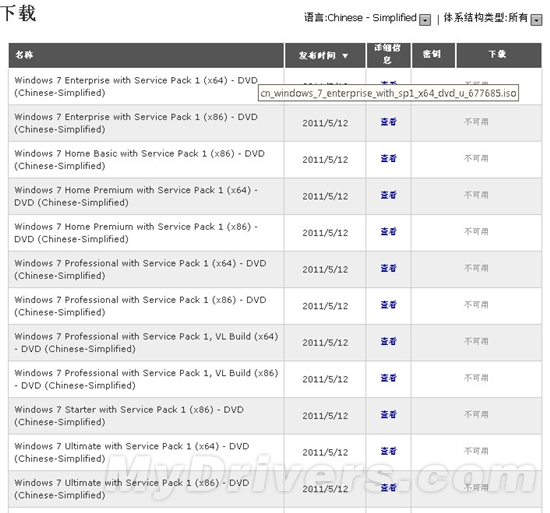This screenshot has height=513, width=550.
Task: Click 不可用 in Enterprise (x86) row
Action: (476, 122)
